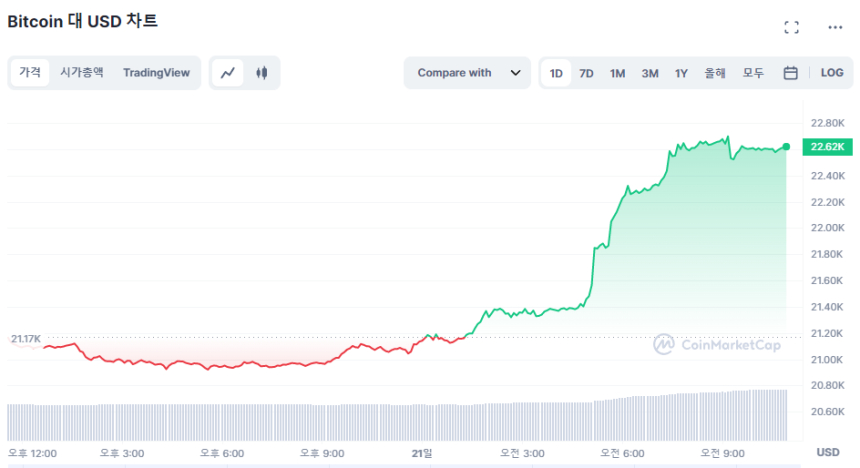Show the 올해 year-to-date range
Image resolution: width=860 pixels, height=468 pixels.
[715, 73]
